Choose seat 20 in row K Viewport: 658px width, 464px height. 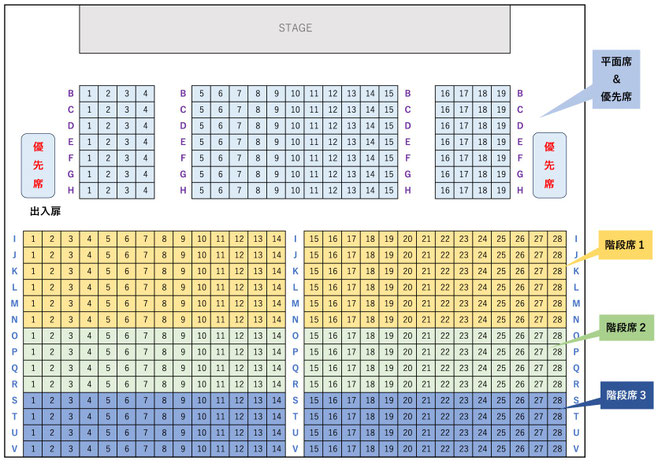[408, 271]
